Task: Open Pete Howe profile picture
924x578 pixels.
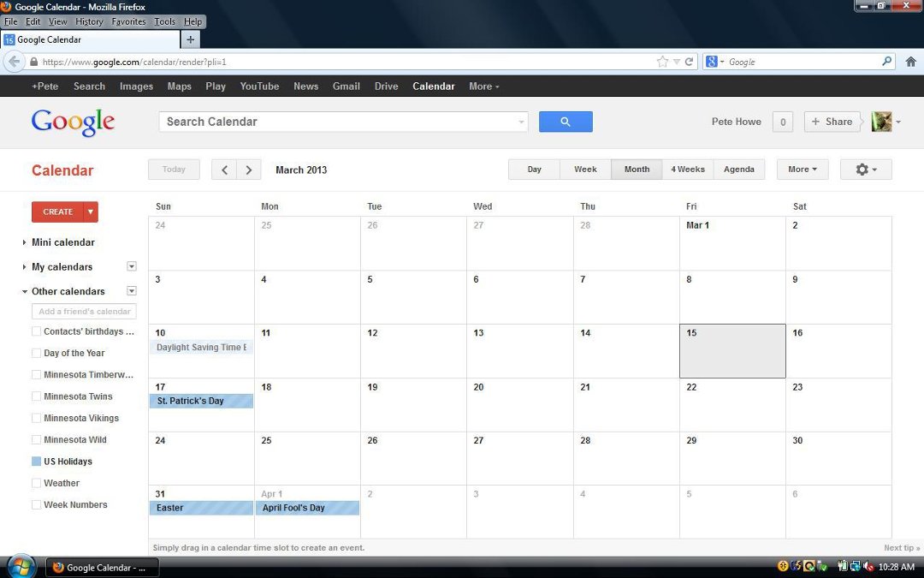Action: tap(881, 122)
